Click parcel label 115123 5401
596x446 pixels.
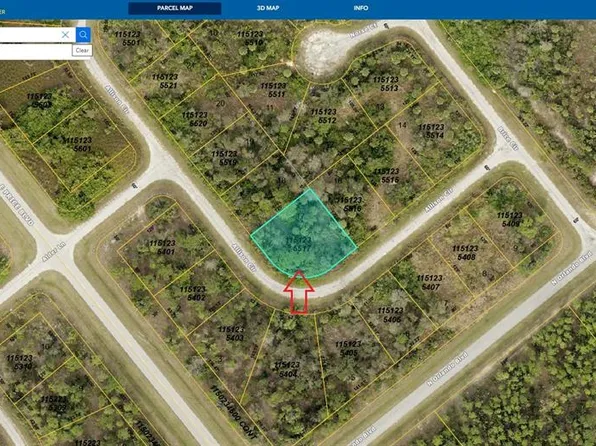pos(162,247)
